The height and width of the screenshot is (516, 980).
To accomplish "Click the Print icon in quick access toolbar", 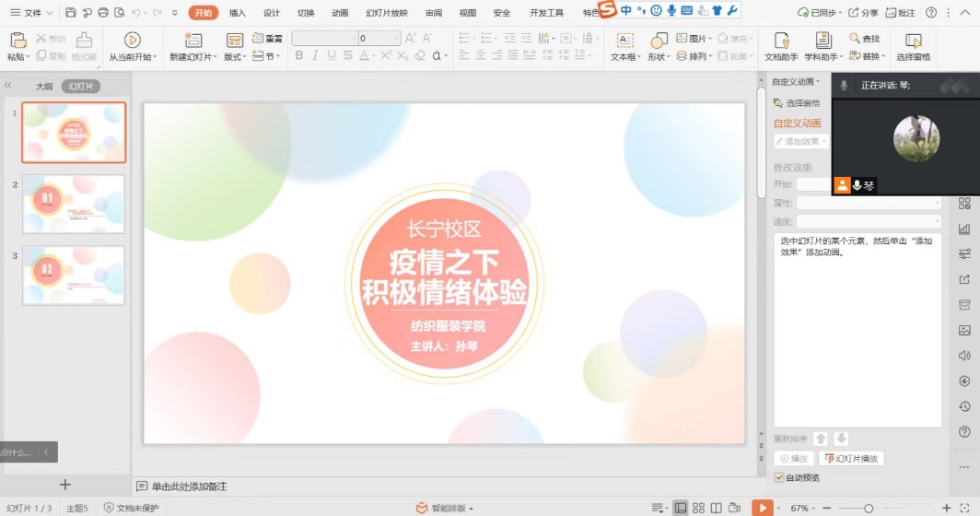I will [102, 13].
